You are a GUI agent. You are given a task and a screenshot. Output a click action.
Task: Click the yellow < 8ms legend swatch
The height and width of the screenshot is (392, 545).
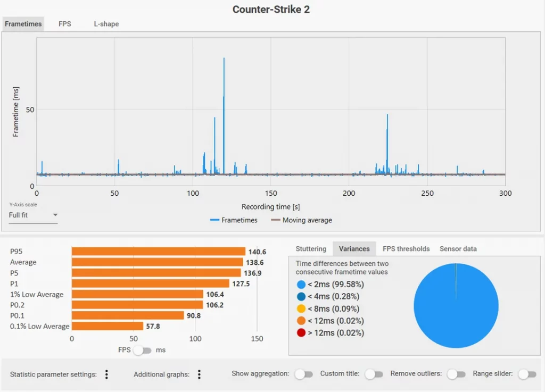[301, 308]
